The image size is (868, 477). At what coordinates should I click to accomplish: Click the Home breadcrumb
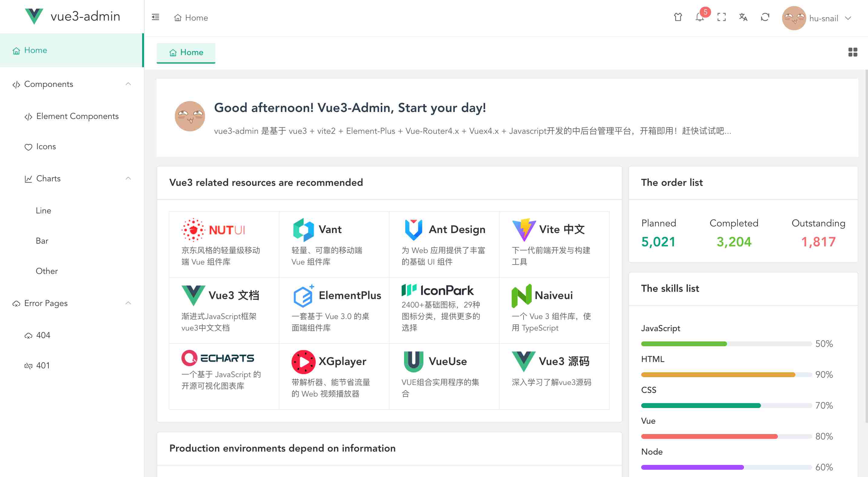[191, 18]
